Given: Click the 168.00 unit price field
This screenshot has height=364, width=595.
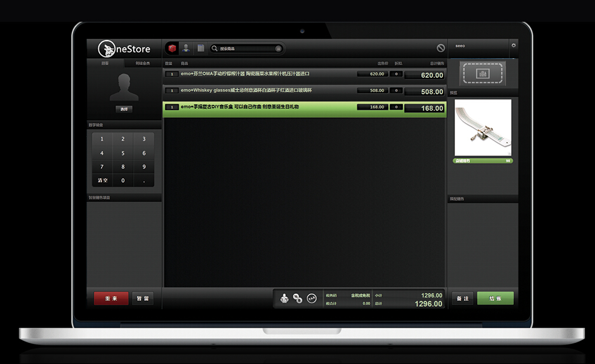Looking at the screenshot, I should coord(372,107).
